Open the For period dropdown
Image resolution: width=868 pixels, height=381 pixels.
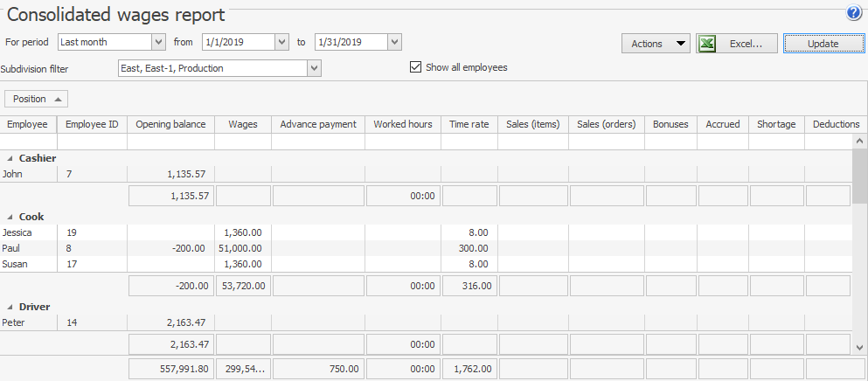[x=158, y=42]
